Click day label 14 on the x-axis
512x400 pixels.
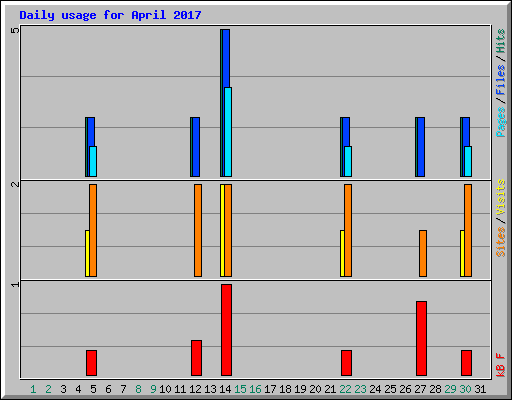(x=225, y=389)
